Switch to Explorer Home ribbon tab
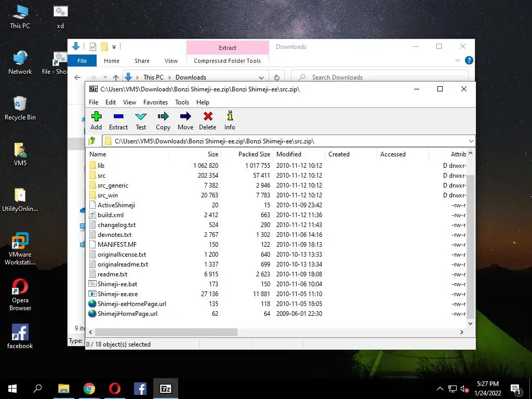Image resolution: width=532 pixels, height=399 pixels. pos(112,61)
